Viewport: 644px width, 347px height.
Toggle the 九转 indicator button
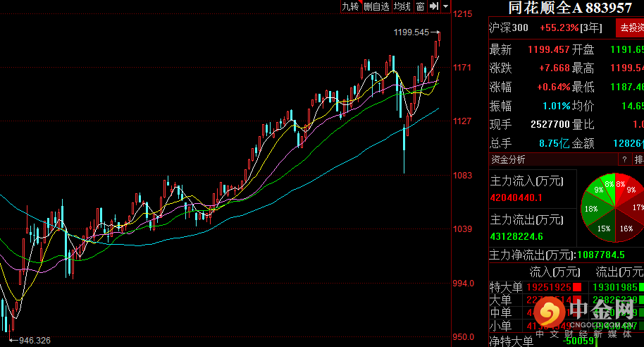[x=351, y=6]
